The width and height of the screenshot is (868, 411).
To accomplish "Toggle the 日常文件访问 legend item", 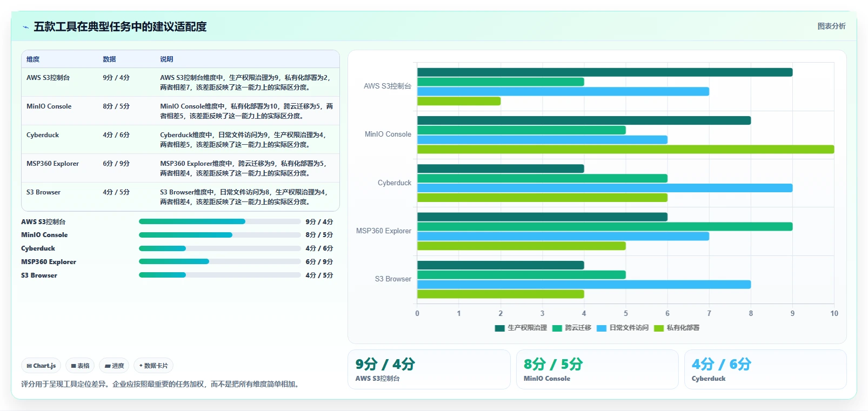I will (623, 328).
